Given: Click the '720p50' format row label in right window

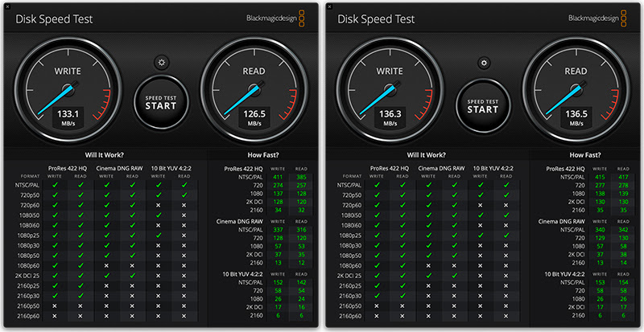Looking at the screenshot, I should 352,195.
